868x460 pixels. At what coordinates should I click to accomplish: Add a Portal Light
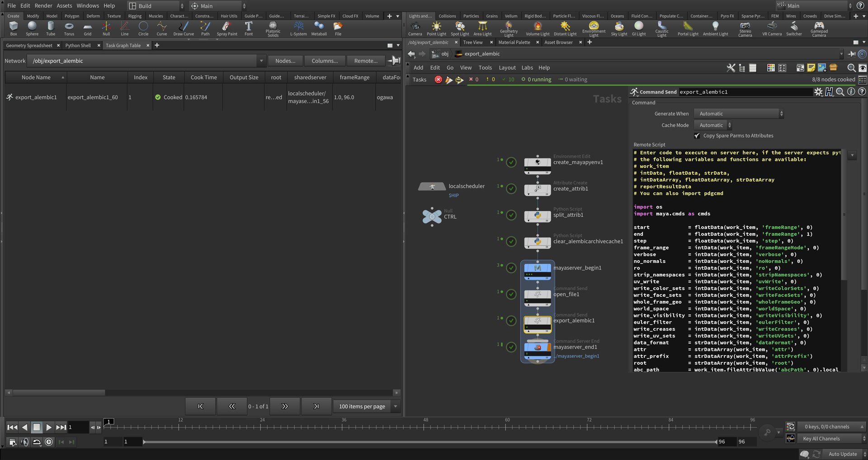tap(688, 28)
